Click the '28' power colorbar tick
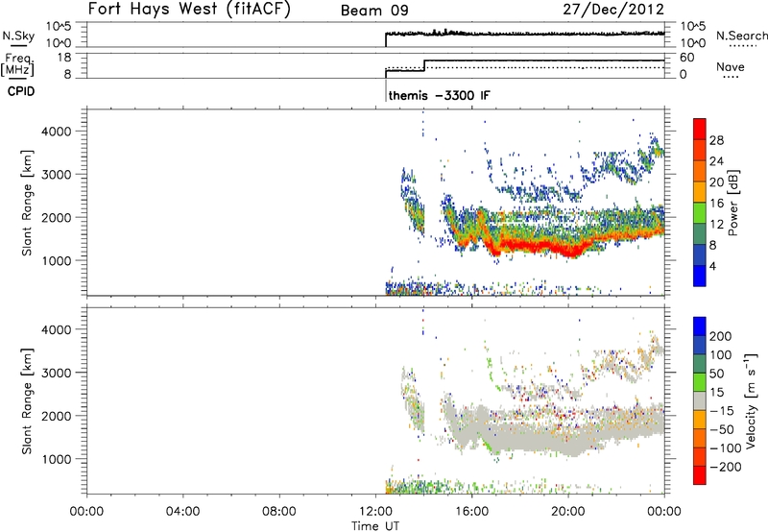The width and height of the screenshot is (768, 532). [716, 140]
